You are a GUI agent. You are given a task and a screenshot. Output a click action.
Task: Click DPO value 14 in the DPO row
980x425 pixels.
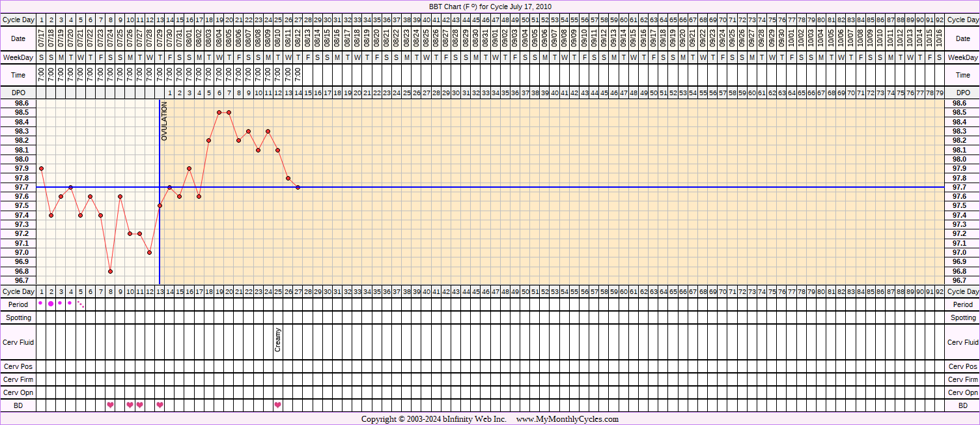(298, 93)
